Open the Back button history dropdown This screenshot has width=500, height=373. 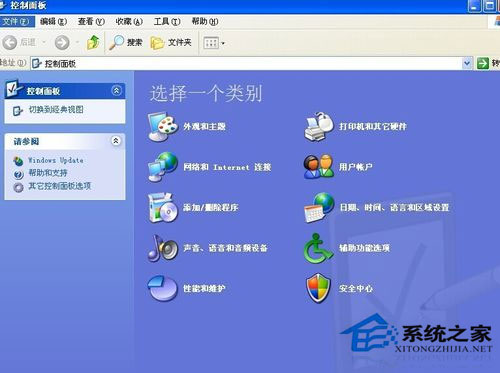coord(44,42)
